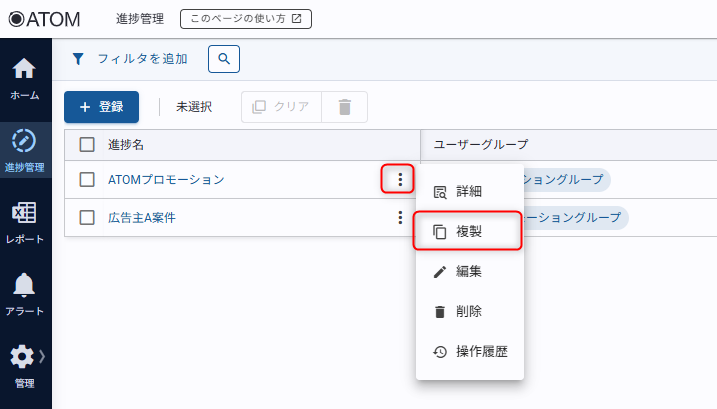Check the ATOMプロモーション row checkbox
Image resolution: width=717 pixels, height=409 pixels.
point(87,180)
